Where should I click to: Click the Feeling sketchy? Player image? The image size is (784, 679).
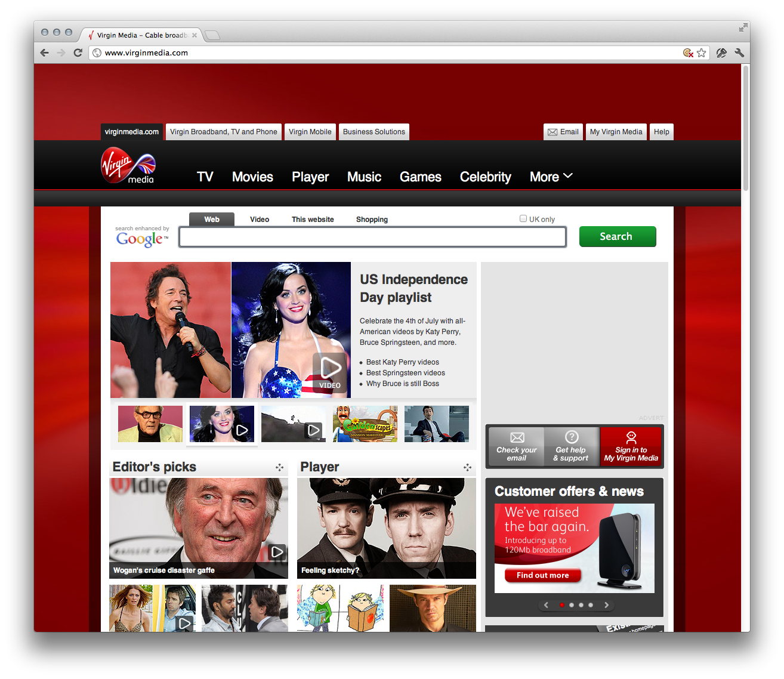pos(387,528)
